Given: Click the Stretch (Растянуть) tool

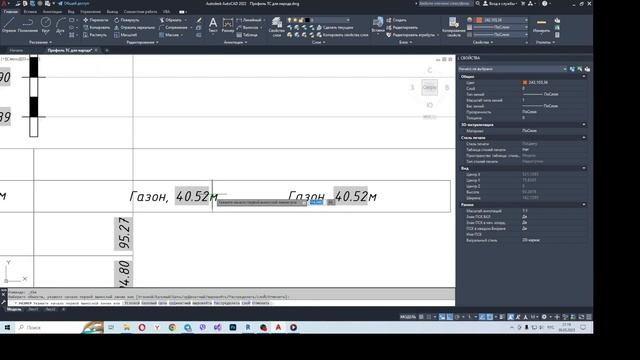Looking at the screenshot, I should (95, 35).
